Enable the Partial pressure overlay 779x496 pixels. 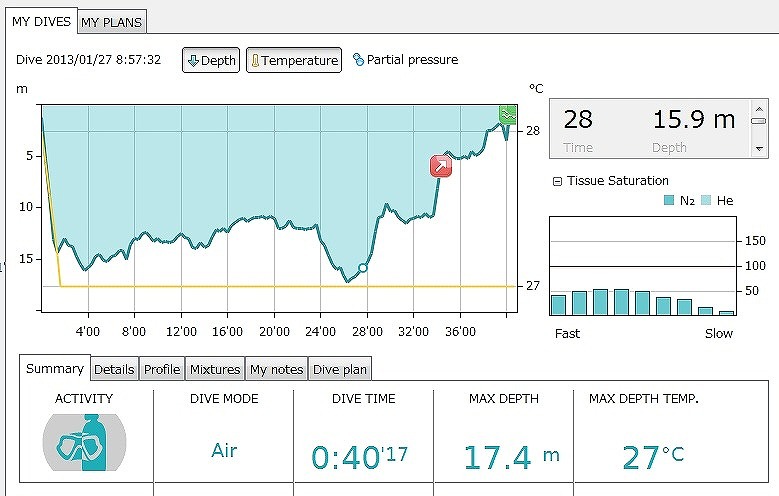pos(405,60)
